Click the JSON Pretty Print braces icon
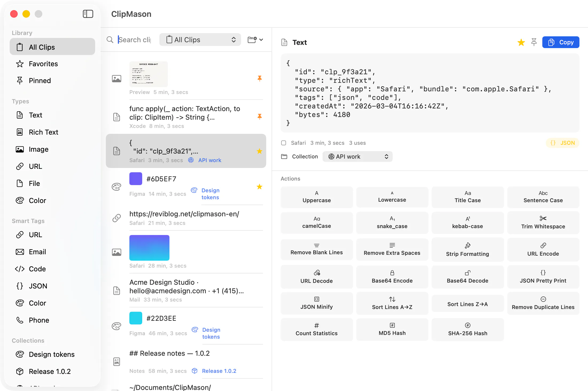Viewport: 588px width, 391px height. click(543, 273)
